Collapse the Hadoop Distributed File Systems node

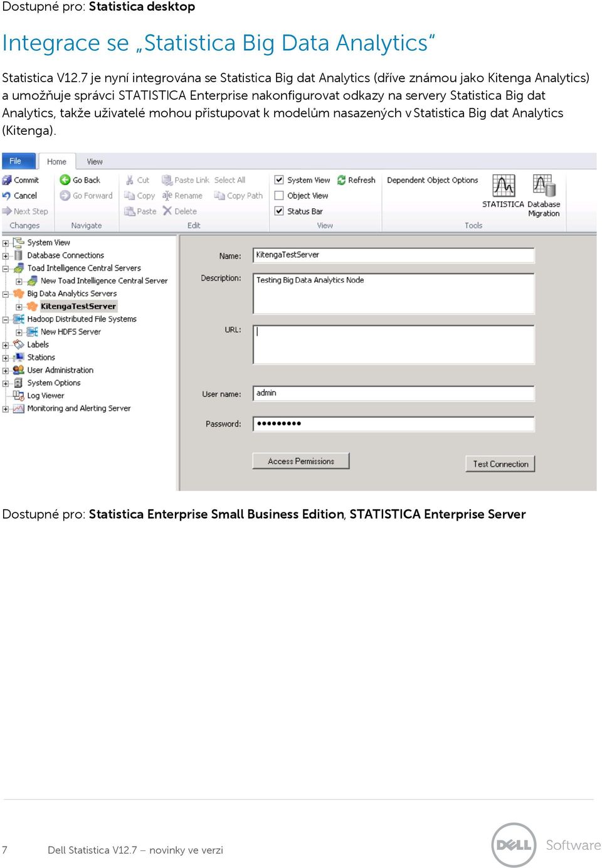6,320
